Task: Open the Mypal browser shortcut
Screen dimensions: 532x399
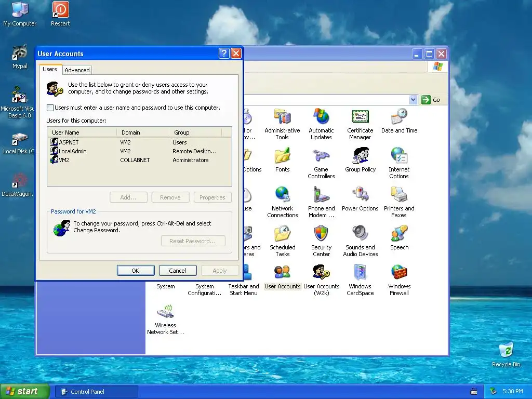Action: tap(20, 57)
